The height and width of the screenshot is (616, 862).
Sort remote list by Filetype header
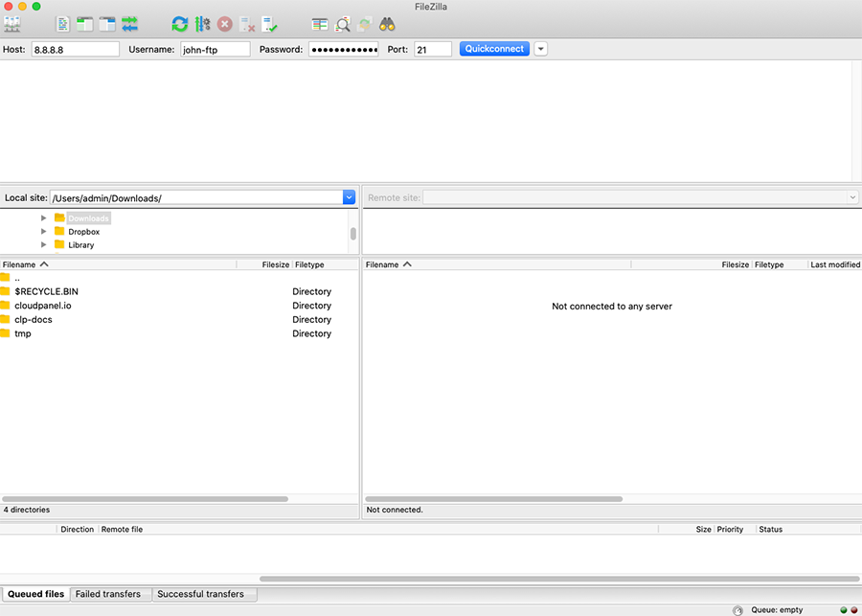point(780,264)
